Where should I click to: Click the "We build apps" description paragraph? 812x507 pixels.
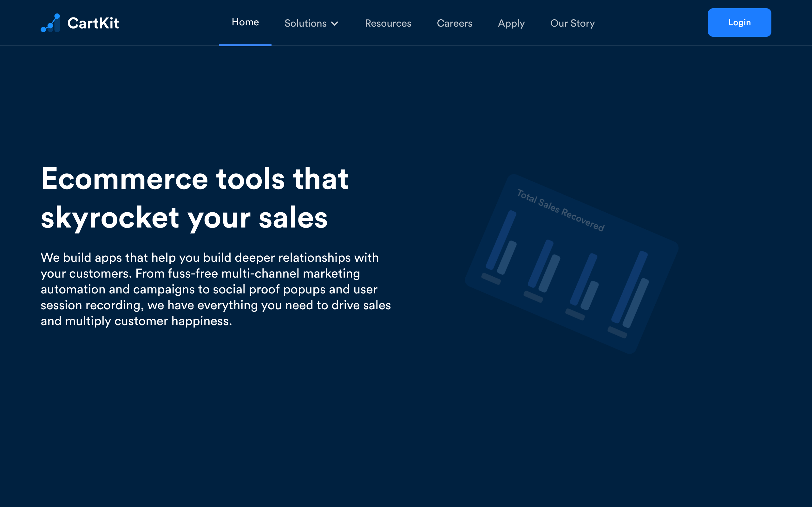click(215, 289)
